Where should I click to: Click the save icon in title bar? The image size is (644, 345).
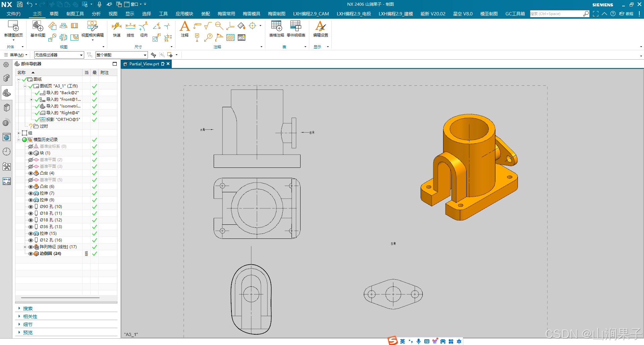point(20,4)
